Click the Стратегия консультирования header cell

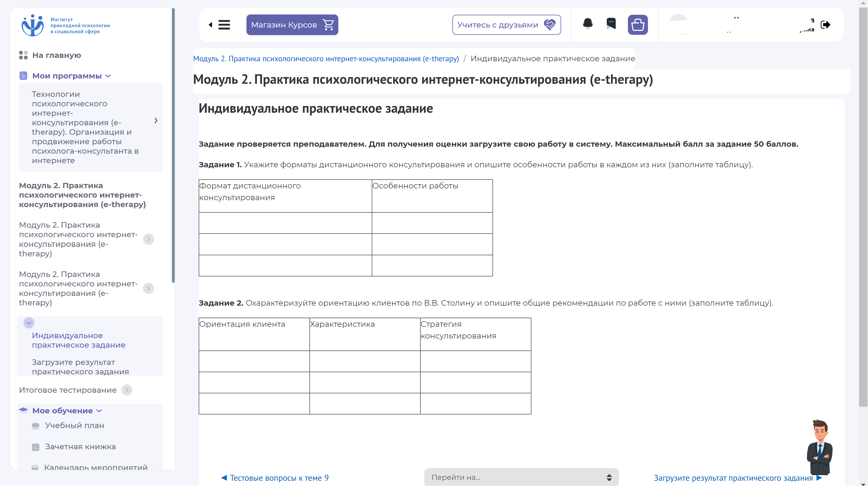point(475,334)
